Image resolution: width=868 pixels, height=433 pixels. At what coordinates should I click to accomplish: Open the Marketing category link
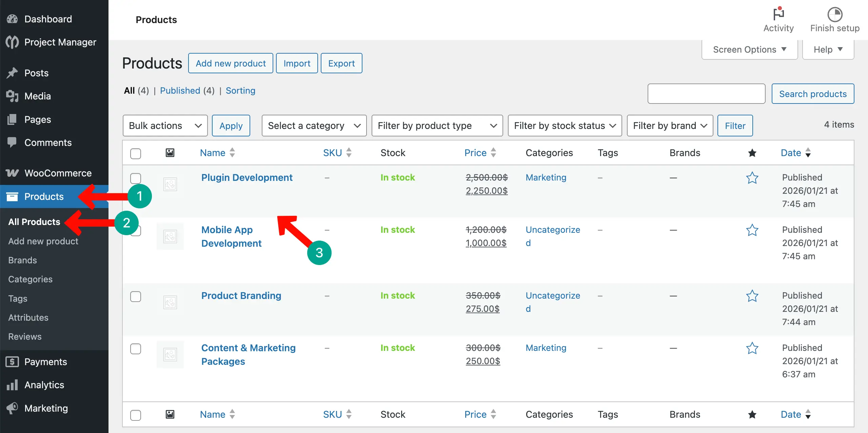[x=546, y=177]
